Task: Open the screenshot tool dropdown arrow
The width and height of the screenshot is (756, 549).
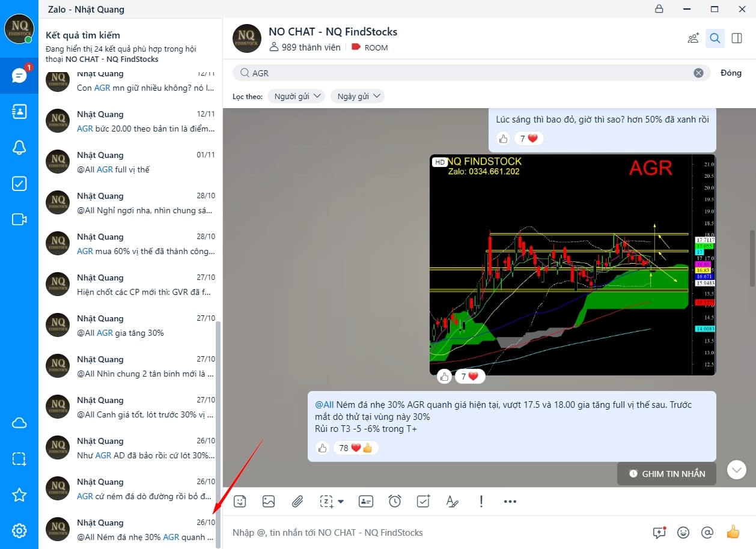Action: coord(341,502)
